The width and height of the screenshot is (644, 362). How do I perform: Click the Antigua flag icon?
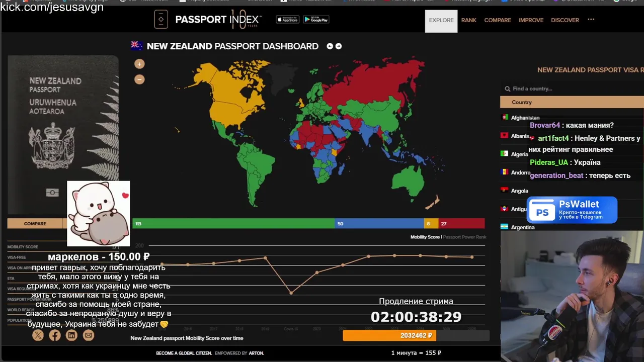pos(505,209)
